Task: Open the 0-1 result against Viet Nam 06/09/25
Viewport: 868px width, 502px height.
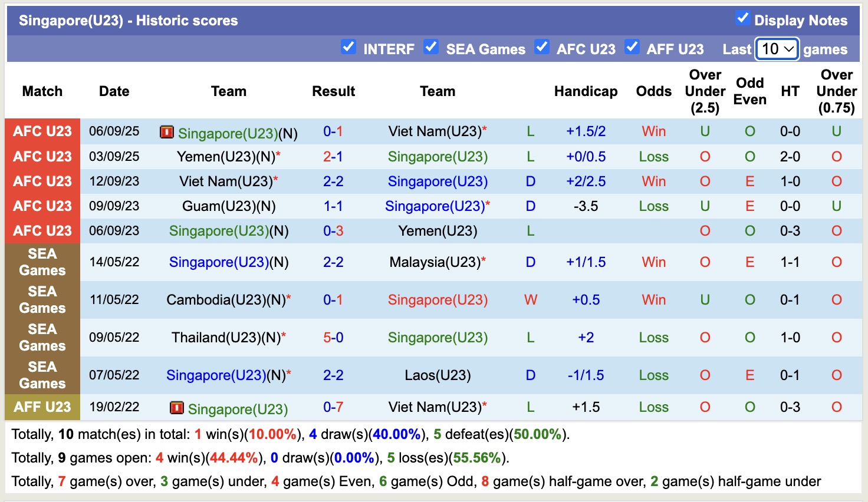Action: pyautogui.click(x=333, y=131)
